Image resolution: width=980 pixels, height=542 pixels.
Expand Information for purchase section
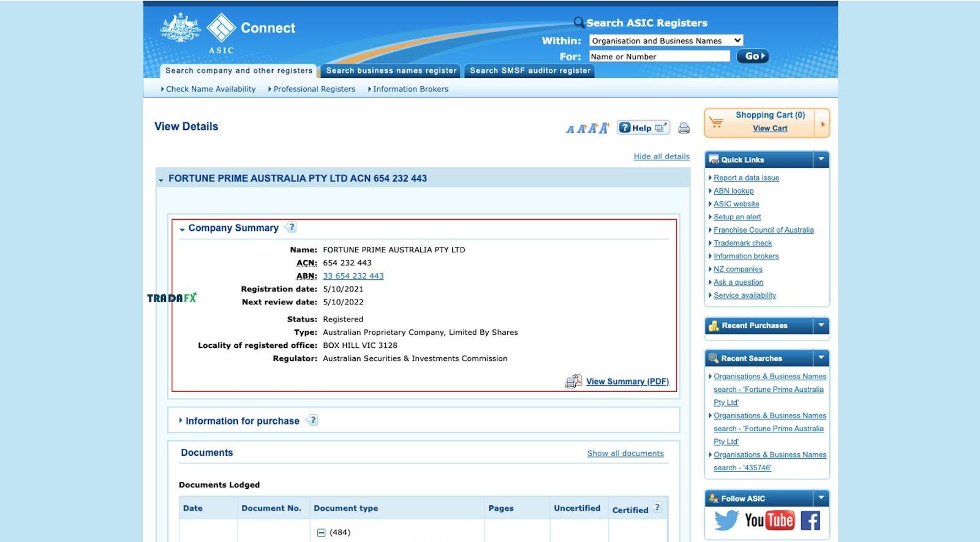pos(181,421)
